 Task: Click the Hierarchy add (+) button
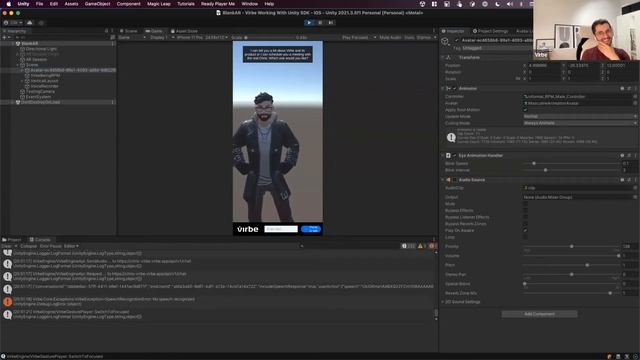coord(5,37)
